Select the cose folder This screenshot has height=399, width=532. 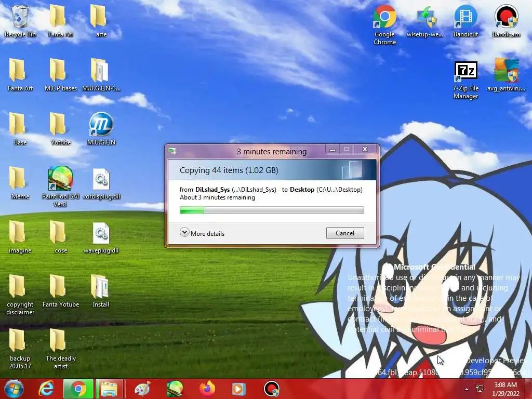coord(60,237)
